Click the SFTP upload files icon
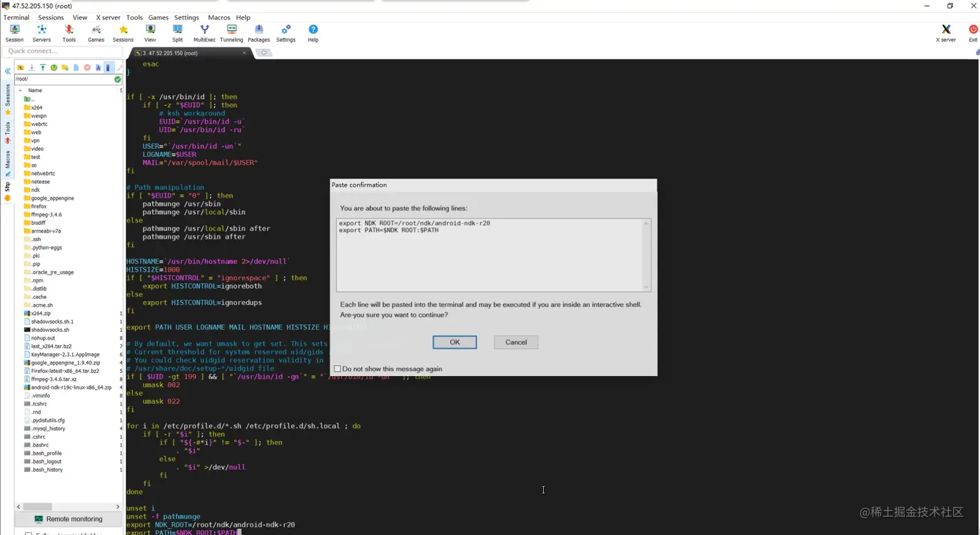 pos(43,67)
